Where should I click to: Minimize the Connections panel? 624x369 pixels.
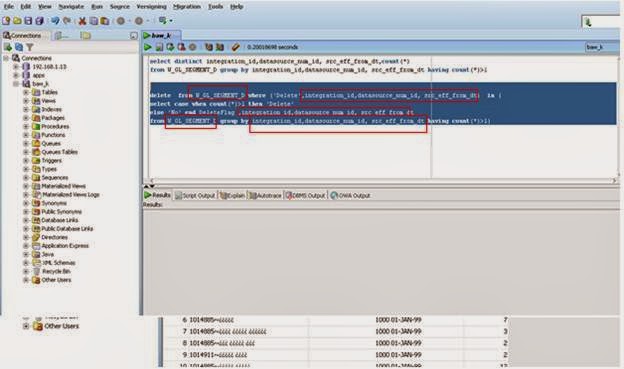pyautogui.click(x=134, y=36)
